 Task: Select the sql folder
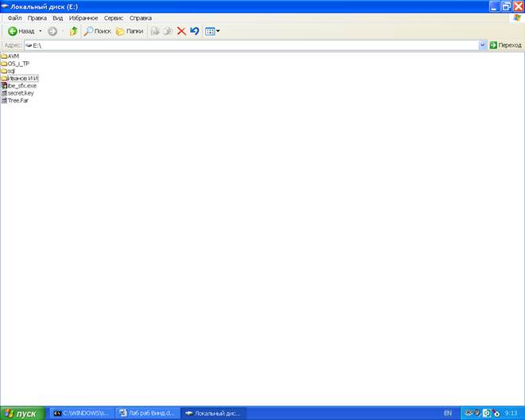coord(8,71)
